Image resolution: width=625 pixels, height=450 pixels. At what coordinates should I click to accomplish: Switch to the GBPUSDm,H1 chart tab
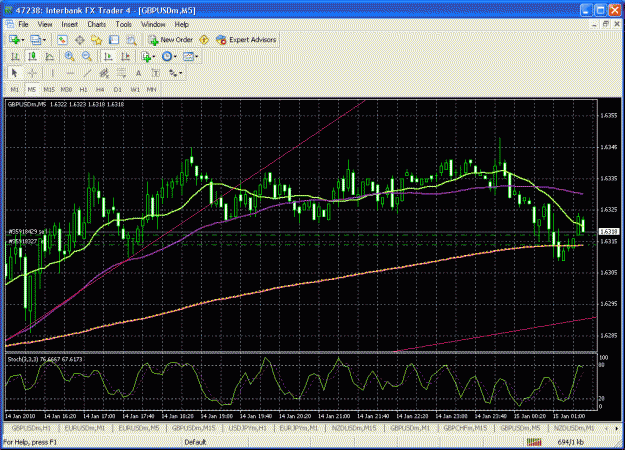tap(31, 428)
